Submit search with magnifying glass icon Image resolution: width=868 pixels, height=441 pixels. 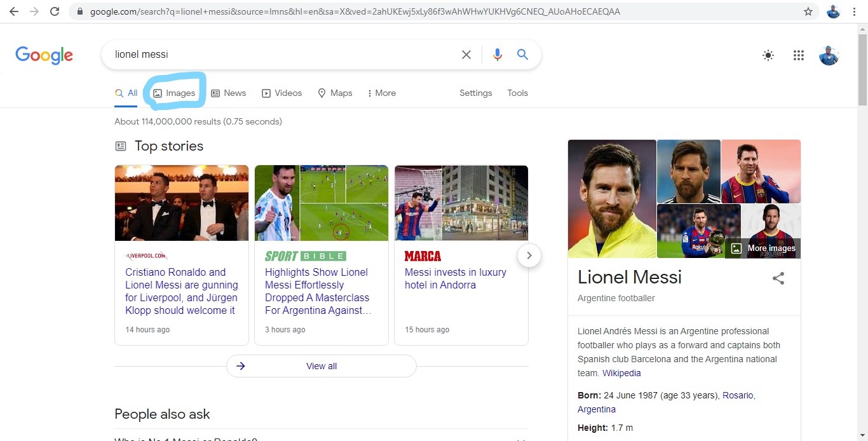[x=522, y=55]
